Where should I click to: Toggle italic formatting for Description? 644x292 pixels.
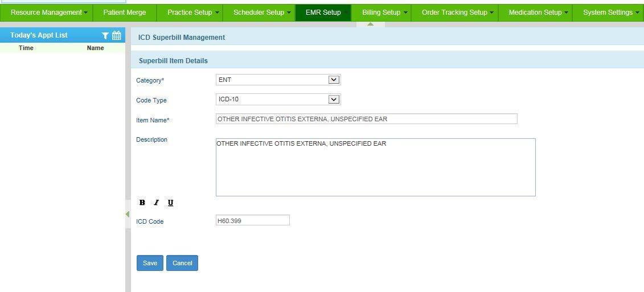156,203
